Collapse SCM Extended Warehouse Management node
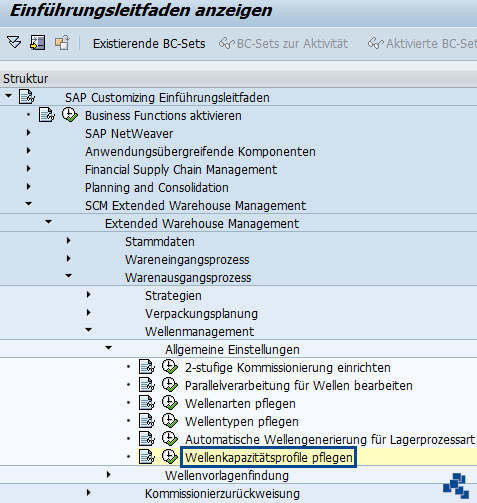 pyautogui.click(x=29, y=204)
